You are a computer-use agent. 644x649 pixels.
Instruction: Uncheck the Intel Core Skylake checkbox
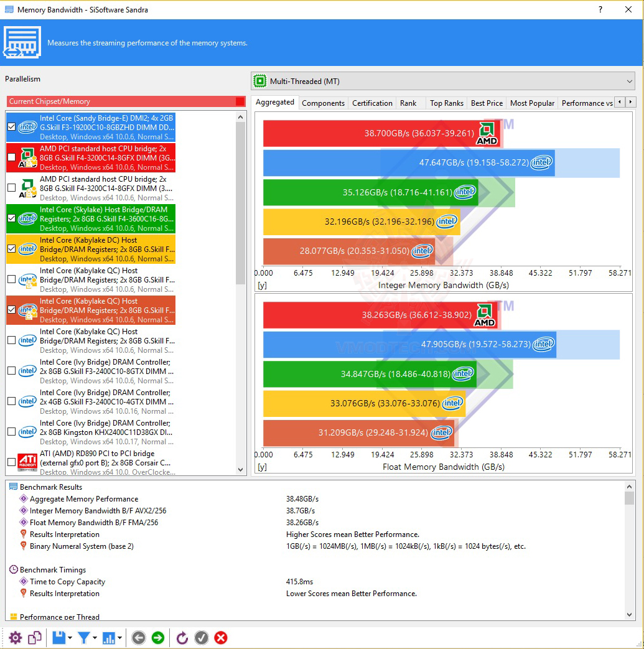pyautogui.click(x=12, y=218)
